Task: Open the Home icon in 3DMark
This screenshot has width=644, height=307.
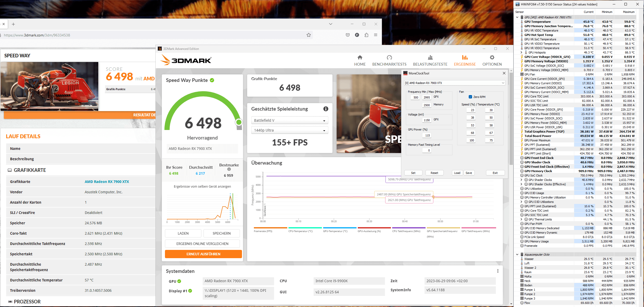Action: click(360, 57)
